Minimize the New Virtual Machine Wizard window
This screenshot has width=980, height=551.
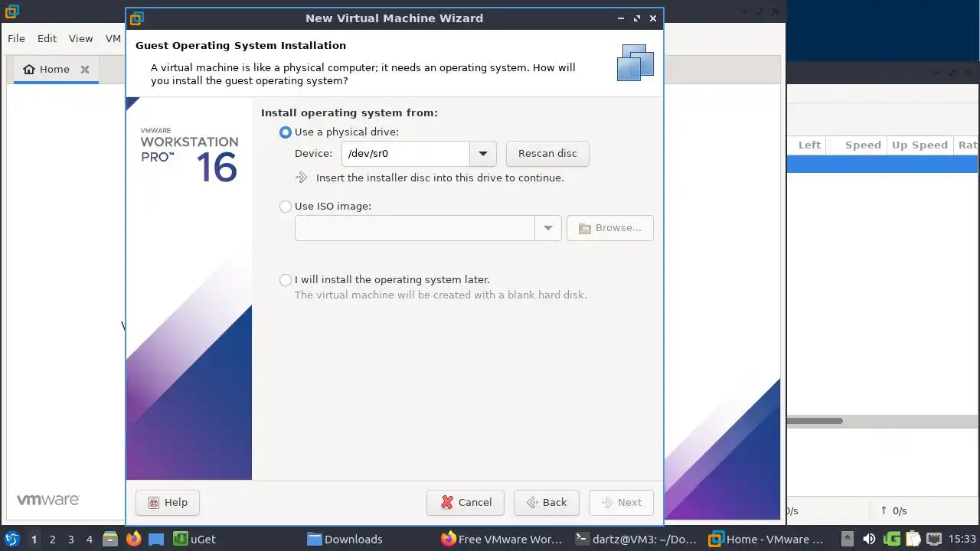[x=620, y=18]
